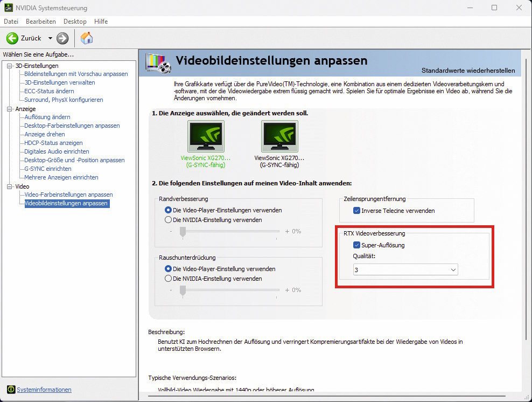The height and width of the screenshot is (402, 532).
Task: Select the second ViewSonic XG270 monitor icon
Action: point(279,136)
